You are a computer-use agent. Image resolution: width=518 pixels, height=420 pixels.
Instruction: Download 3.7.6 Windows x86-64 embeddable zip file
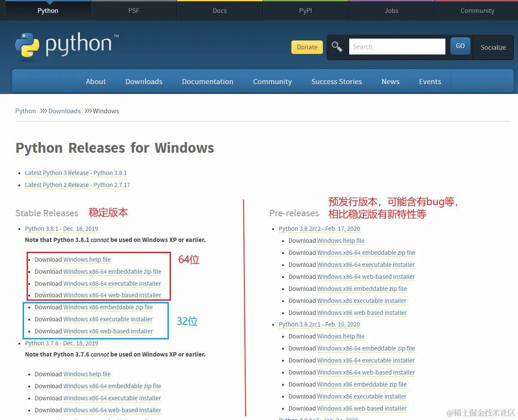point(113,386)
